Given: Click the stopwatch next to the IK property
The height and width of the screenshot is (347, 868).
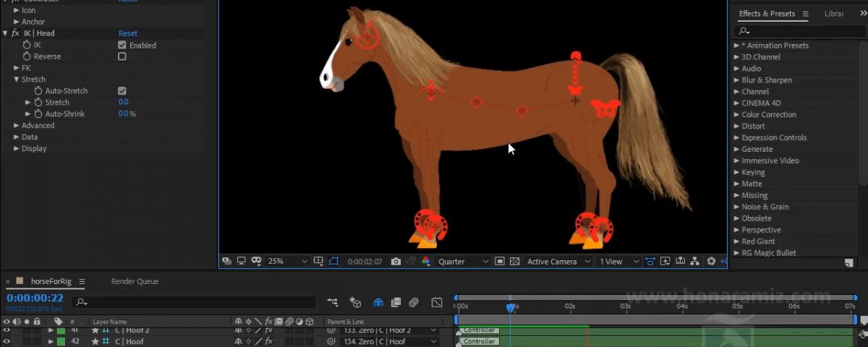Looking at the screenshot, I should [27, 45].
